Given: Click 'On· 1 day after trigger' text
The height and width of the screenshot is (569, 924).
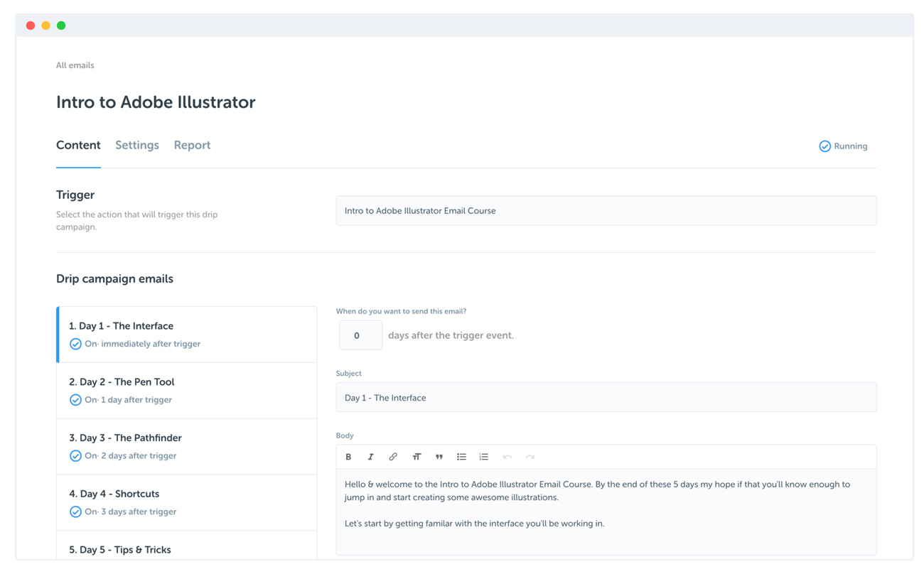Looking at the screenshot, I should (128, 400).
